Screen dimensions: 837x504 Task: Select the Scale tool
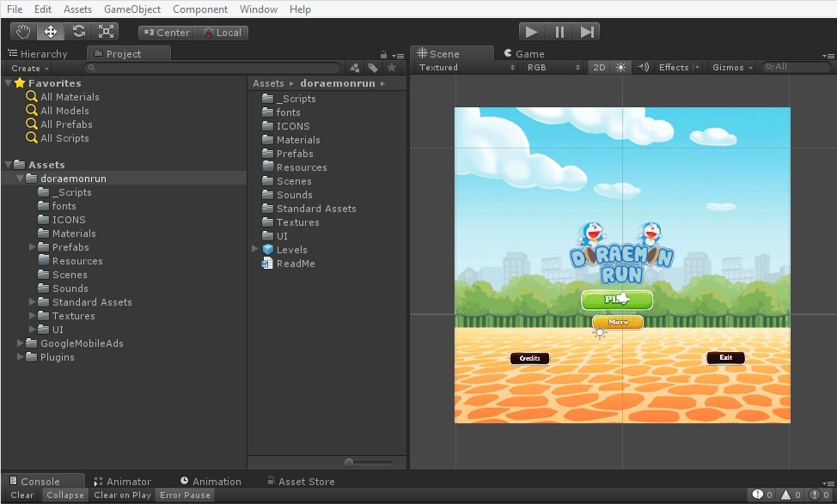[106, 32]
